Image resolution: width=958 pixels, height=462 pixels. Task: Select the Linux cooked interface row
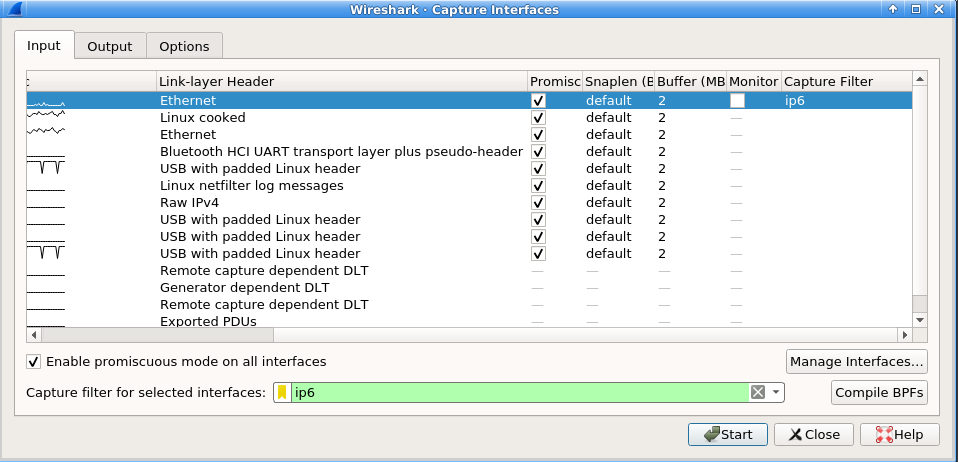pyautogui.click(x=469, y=117)
